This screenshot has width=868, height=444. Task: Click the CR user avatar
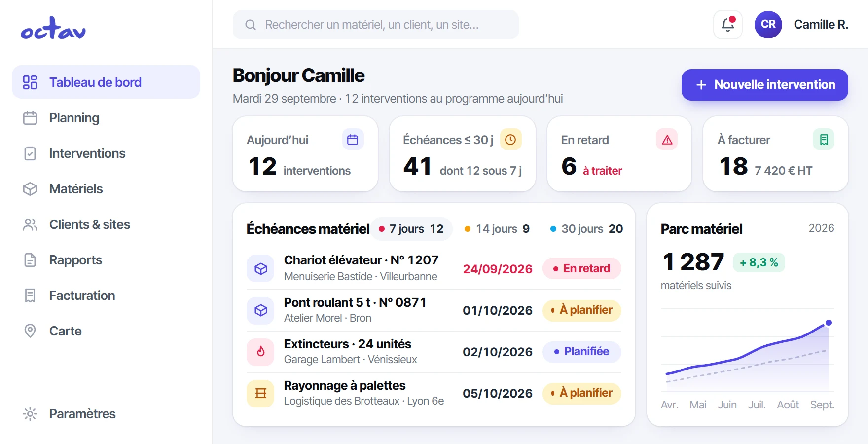[x=768, y=25]
